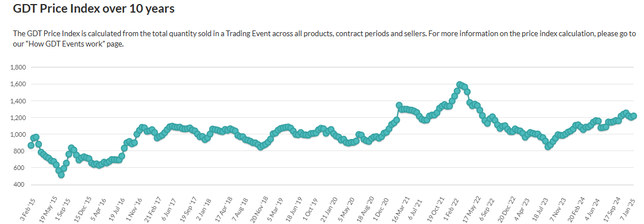Image resolution: width=644 pixels, height=224 pixels.
Task: Click the 'GDT Price Index over 10 years' heading
Action: [x=94, y=9]
